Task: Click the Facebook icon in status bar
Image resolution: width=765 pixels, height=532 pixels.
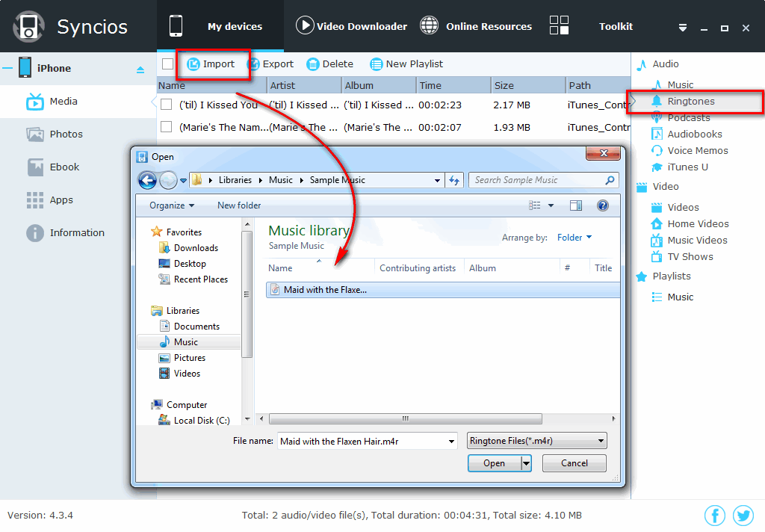Action: [x=715, y=515]
